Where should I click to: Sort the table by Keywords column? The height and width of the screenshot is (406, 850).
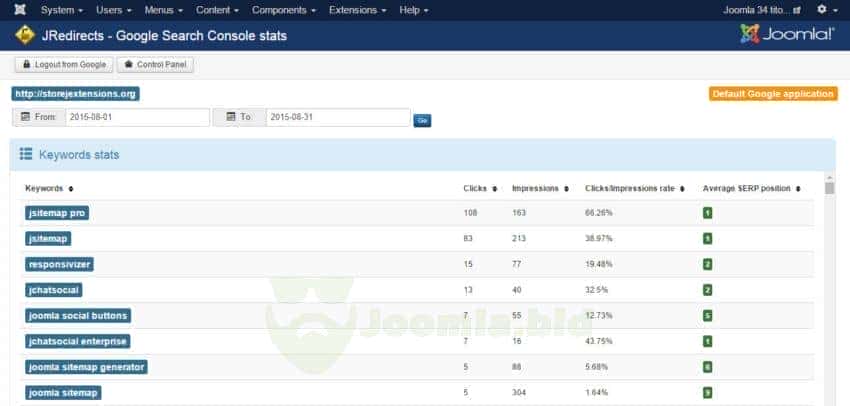point(49,189)
